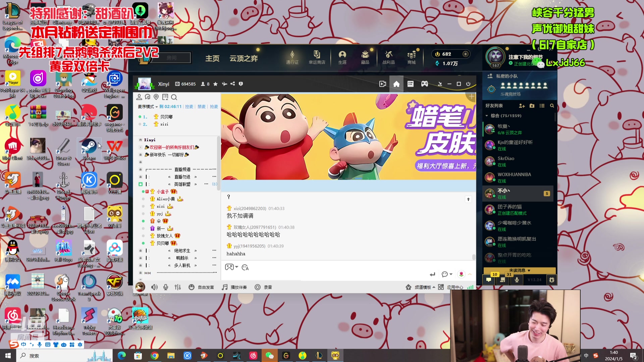
Task: Open the YY video live icon
Action: (382, 84)
